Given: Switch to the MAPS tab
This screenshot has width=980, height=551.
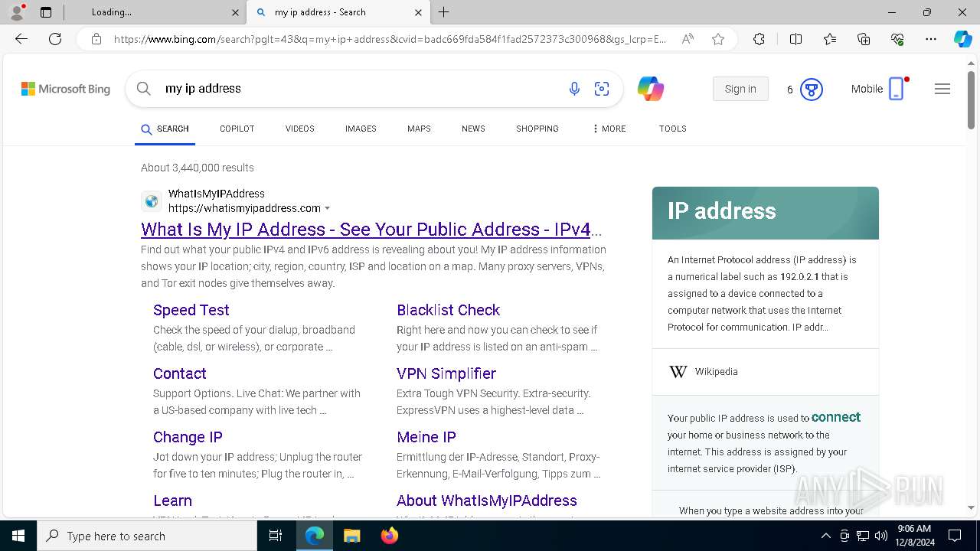Looking at the screenshot, I should click(x=419, y=129).
